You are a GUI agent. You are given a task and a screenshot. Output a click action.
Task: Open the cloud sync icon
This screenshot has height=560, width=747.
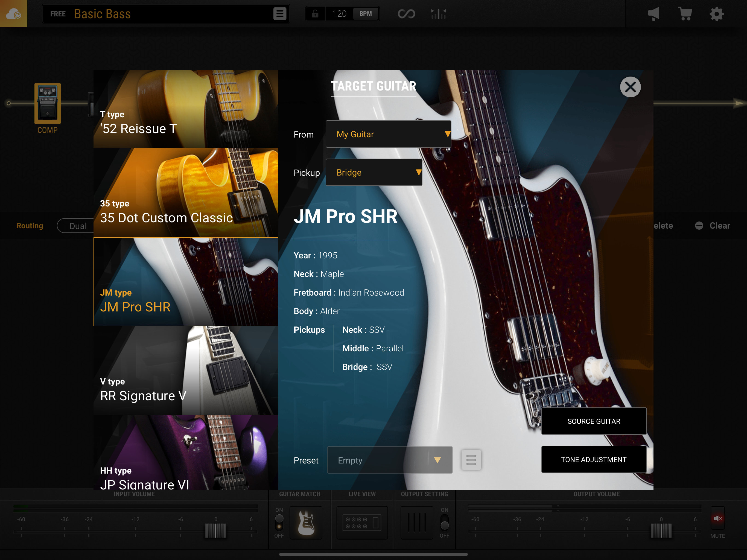coord(13,13)
